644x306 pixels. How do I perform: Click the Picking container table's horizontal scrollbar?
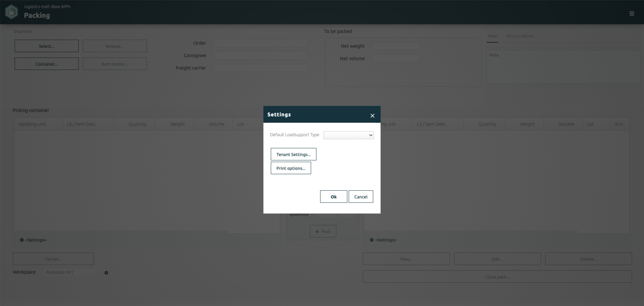(122, 232)
